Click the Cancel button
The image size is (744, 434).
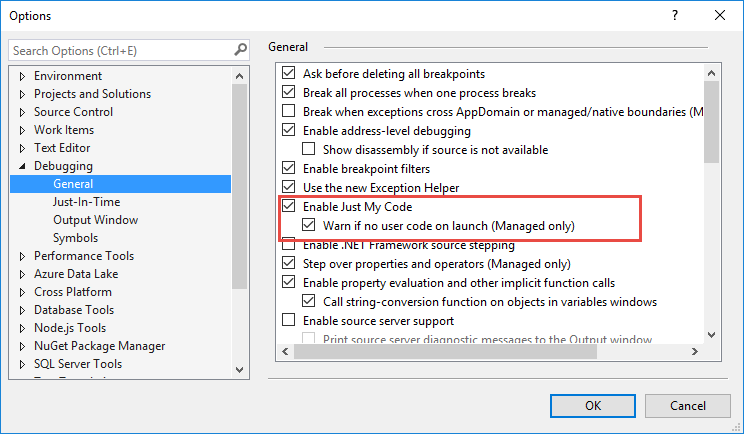tap(687, 406)
